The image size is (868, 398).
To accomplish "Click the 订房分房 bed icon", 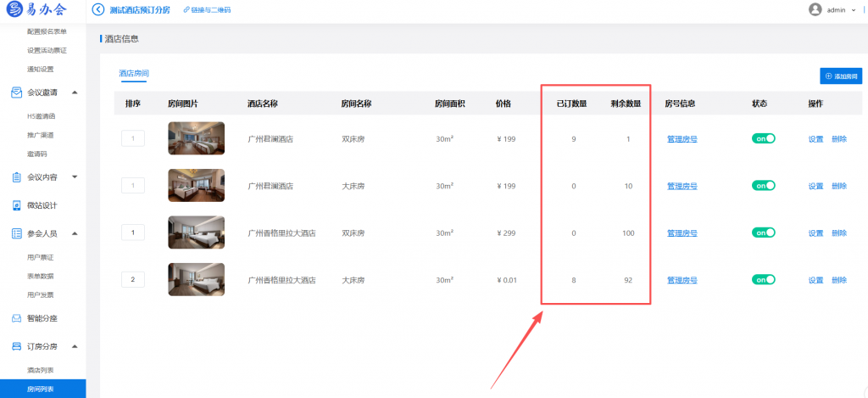I will pos(17,347).
